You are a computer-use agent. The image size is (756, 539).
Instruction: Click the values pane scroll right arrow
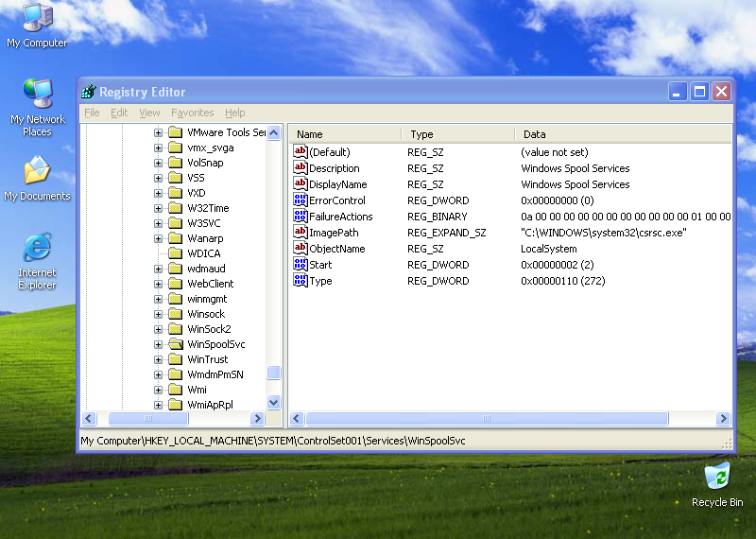click(x=723, y=418)
